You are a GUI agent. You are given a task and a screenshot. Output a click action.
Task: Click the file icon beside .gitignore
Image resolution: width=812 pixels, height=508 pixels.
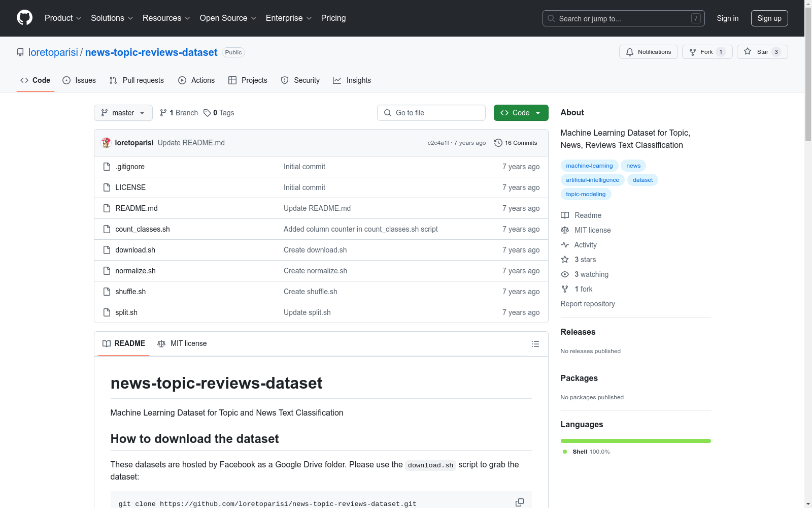107,167
